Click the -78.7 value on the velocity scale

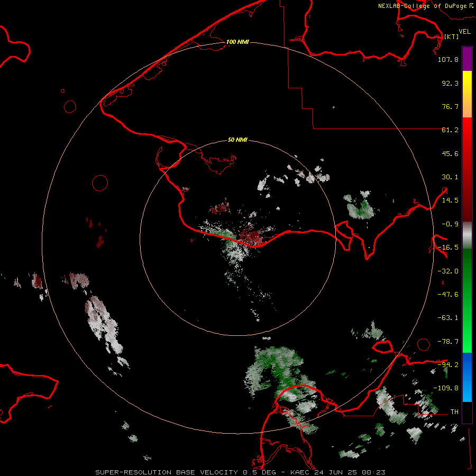click(448, 342)
